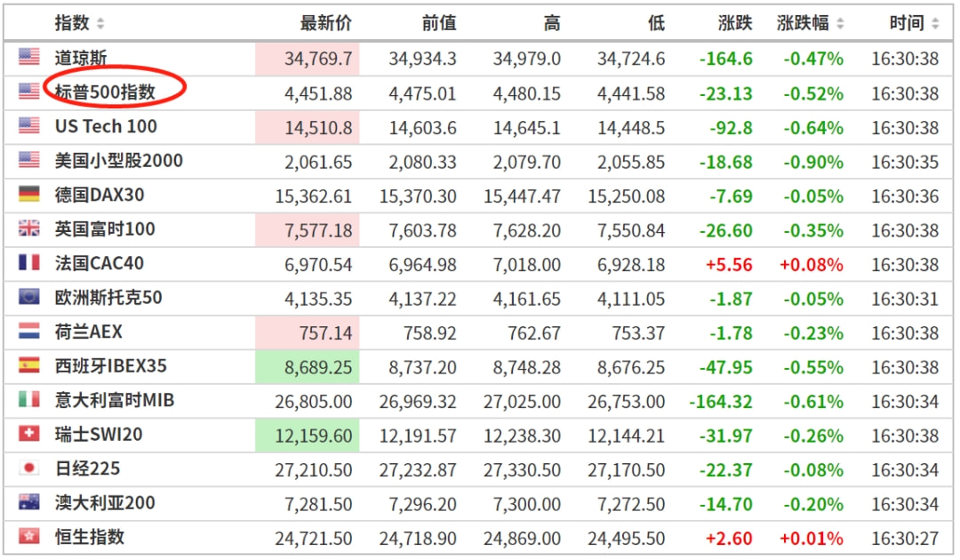Click the high value 27,330.50
This screenshot has height=560, width=960.
[523, 470]
